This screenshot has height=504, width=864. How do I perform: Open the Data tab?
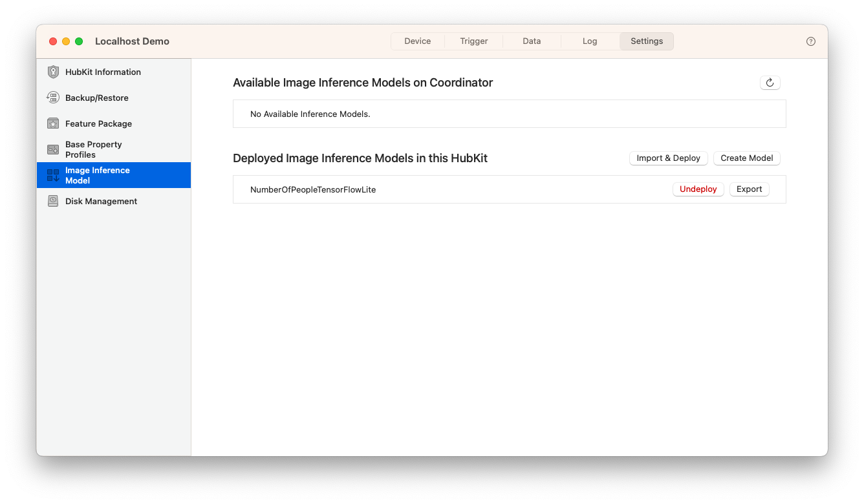pyautogui.click(x=531, y=41)
